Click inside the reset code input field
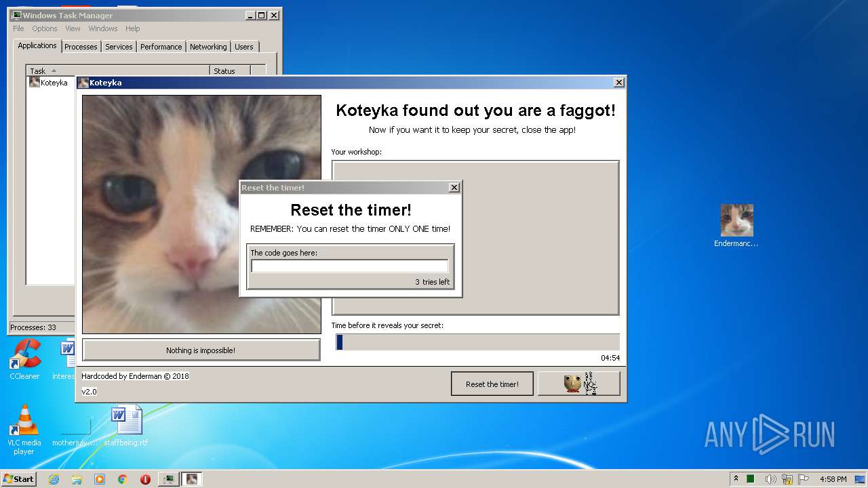This screenshot has width=868, height=488. coord(349,266)
